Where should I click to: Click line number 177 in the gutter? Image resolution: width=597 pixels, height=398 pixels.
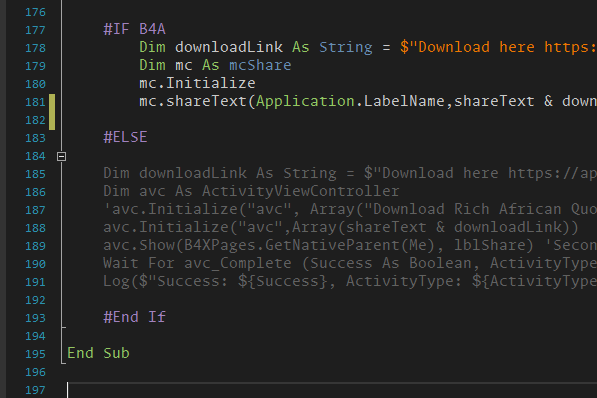tap(35, 30)
